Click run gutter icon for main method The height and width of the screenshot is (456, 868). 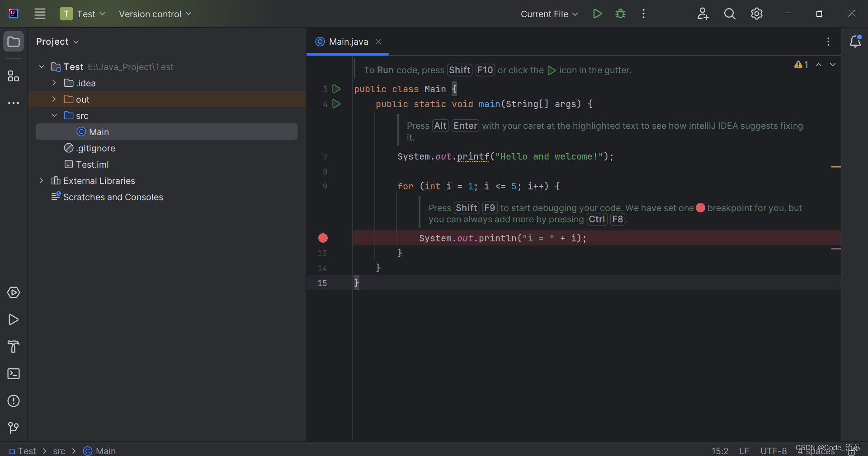(x=336, y=103)
